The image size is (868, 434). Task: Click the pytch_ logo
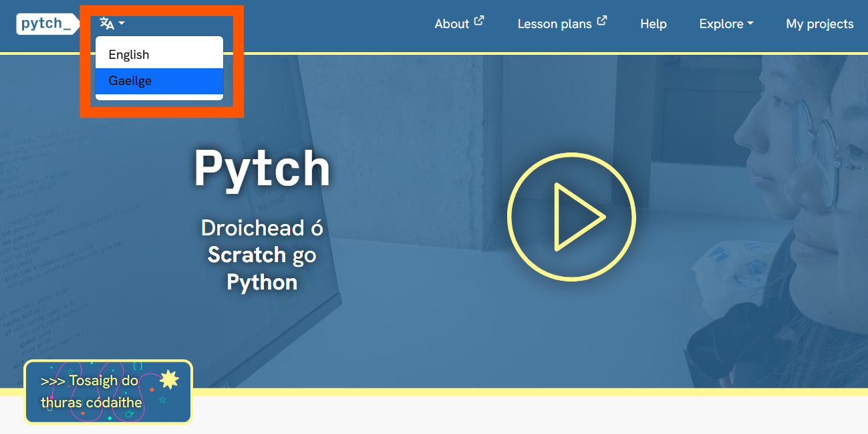coord(45,23)
